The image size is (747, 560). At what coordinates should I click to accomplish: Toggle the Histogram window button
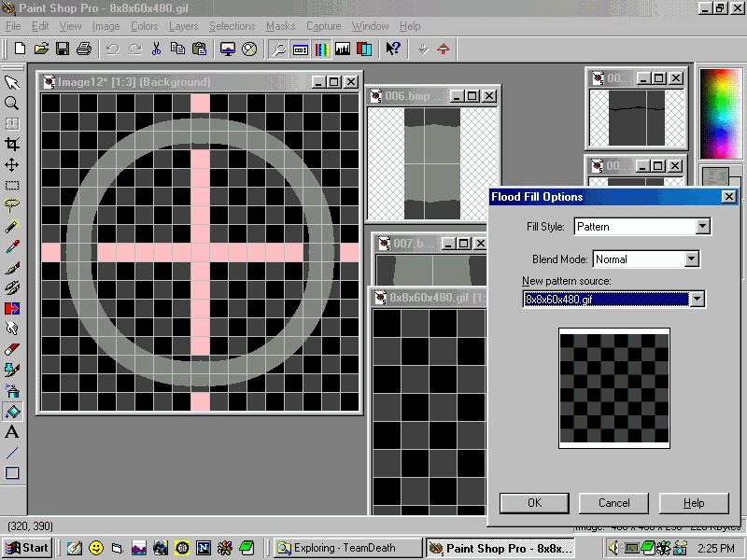point(343,49)
